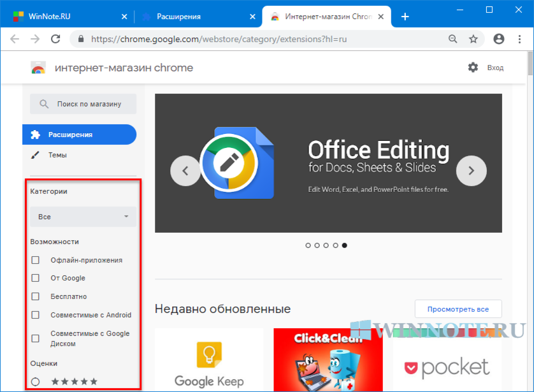This screenshot has width=534, height=392.
Task: Click the интернет-магазин chrome title
Action: pos(124,68)
